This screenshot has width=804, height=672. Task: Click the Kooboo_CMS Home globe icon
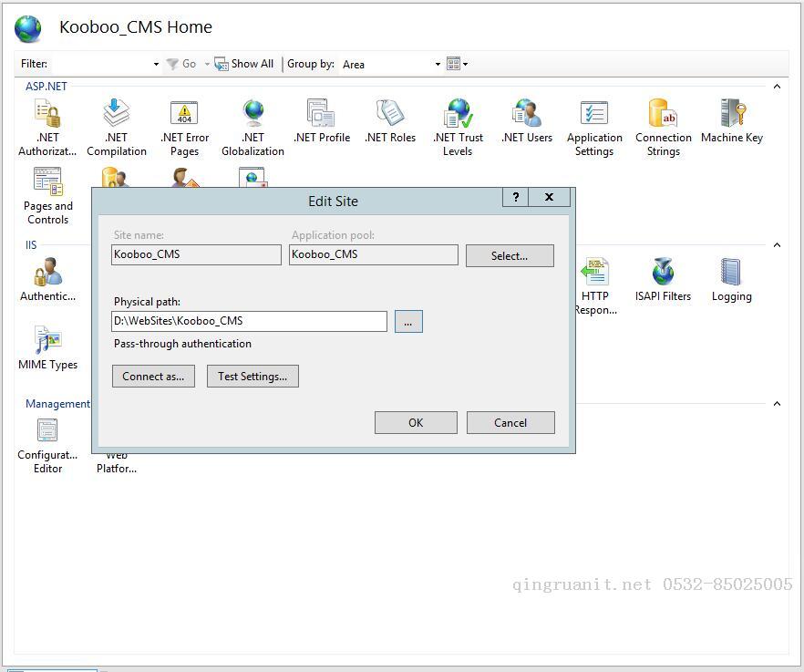pyautogui.click(x=27, y=28)
